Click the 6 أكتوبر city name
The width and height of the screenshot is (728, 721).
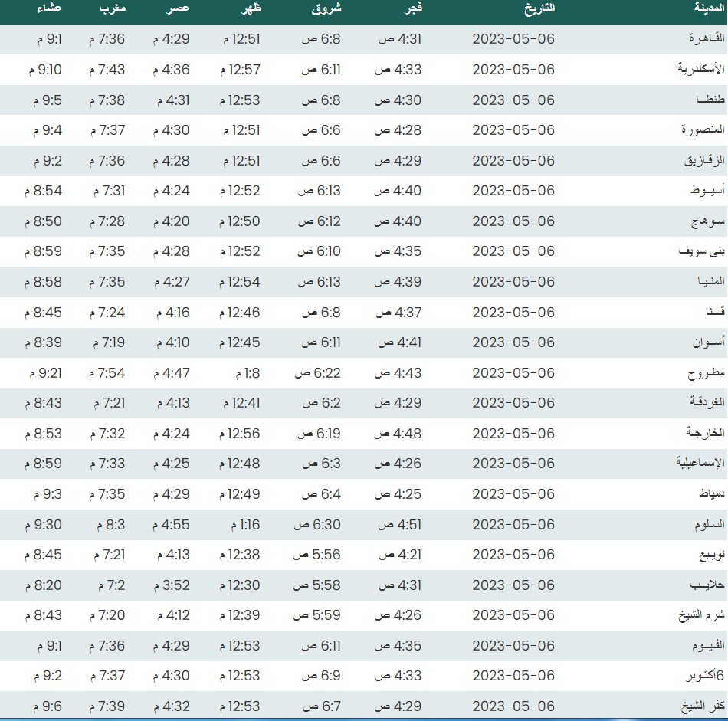699,677
